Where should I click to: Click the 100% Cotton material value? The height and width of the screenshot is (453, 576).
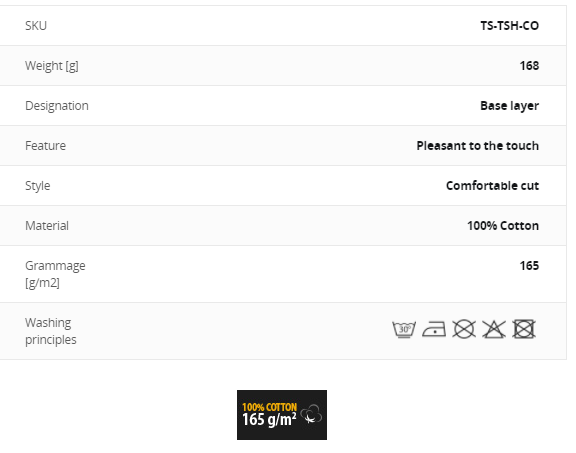[503, 226]
